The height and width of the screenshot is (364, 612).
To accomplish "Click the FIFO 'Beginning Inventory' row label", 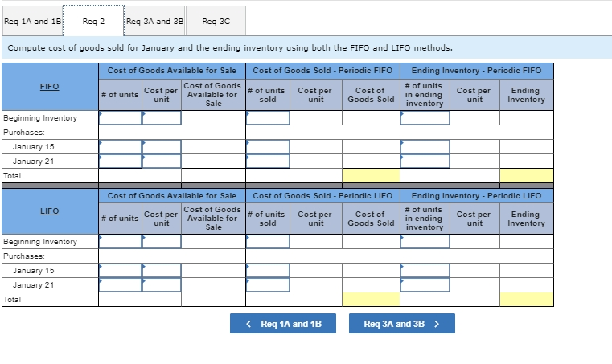I will click(x=40, y=118).
